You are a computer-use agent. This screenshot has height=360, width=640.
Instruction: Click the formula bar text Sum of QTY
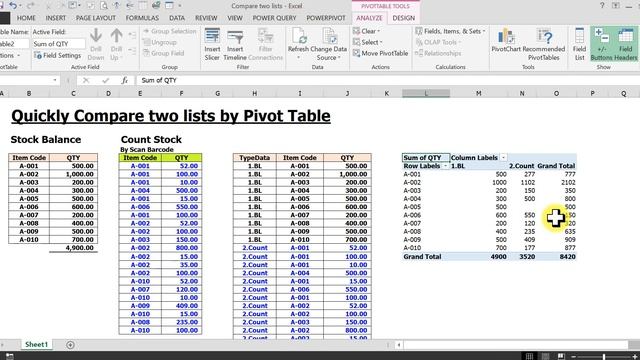coord(159,80)
